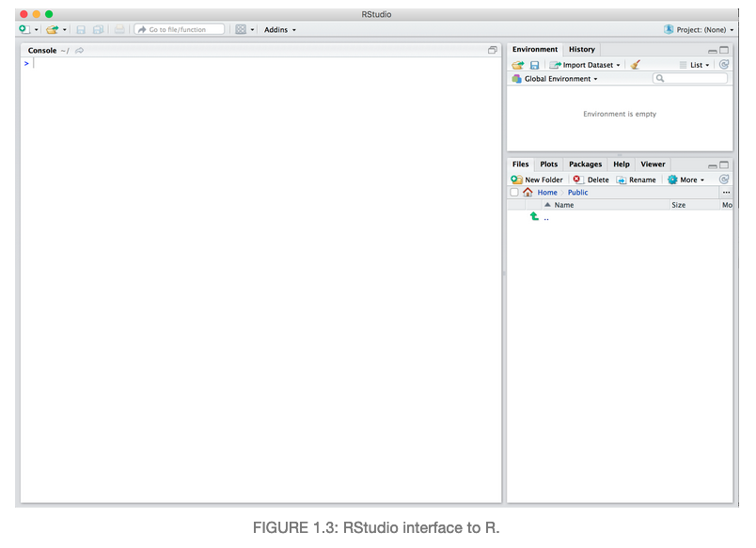Click the Save workspace icon in Environment
Viewport: 756px width, 548px height.
point(534,65)
